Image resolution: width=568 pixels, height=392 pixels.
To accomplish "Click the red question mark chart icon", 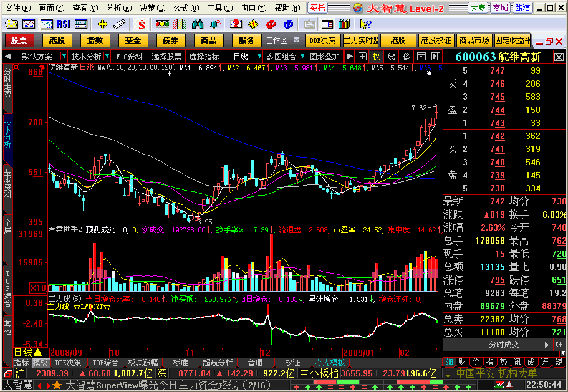I will [236, 24].
